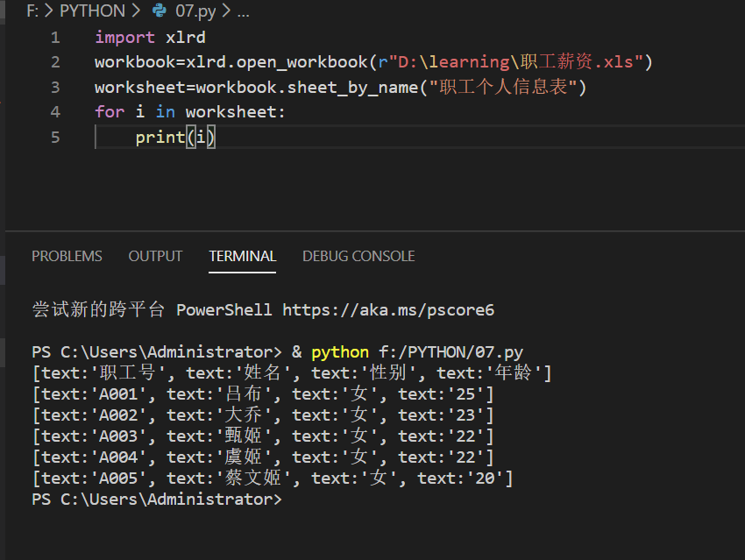Image resolution: width=745 pixels, height=560 pixels.
Task: Click 'sheet_by_name' on line 3
Action: tap(352, 88)
